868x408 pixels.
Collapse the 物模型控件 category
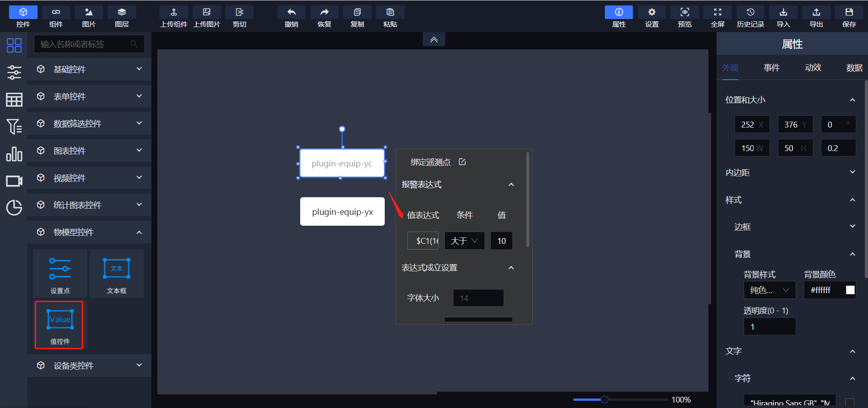pos(90,232)
